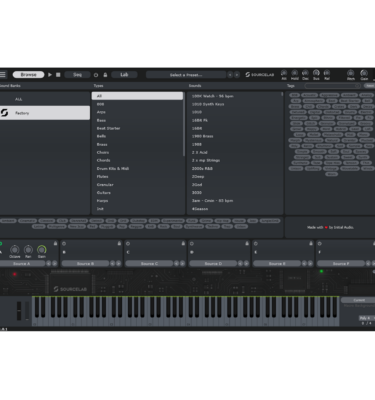Image resolution: width=375 pixels, height=400 pixels.
Task: Load the 1010 Synth Keys sound
Action: pyautogui.click(x=235, y=104)
